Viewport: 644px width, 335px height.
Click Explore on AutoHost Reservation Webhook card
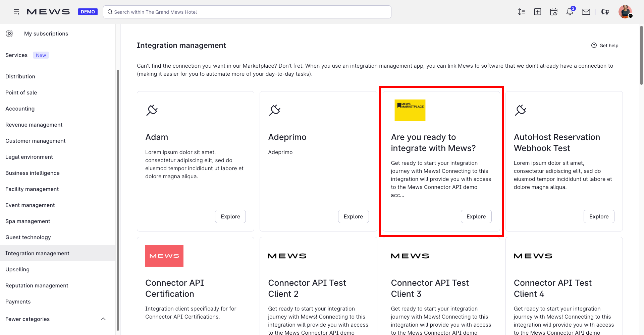(599, 216)
